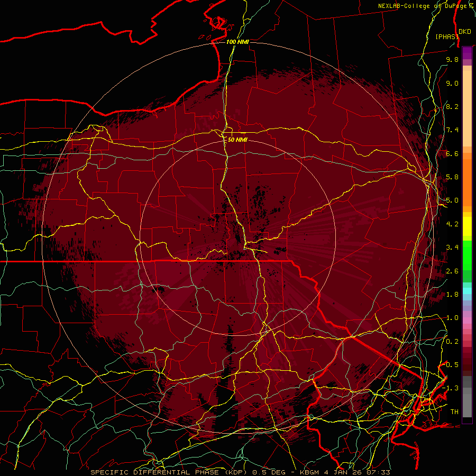The width and height of the screenshot is (476, 476).
Task: Select the 3.4 legend value
Action: (452, 248)
